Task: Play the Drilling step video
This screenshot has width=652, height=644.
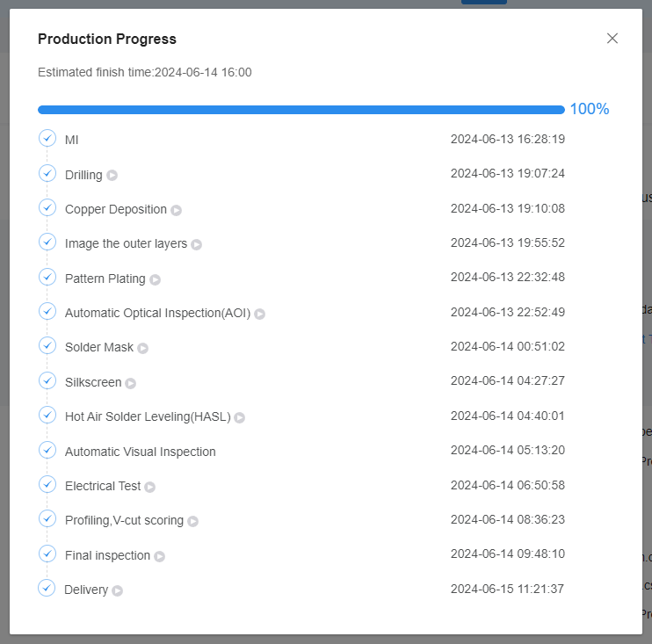Action: click(112, 175)
